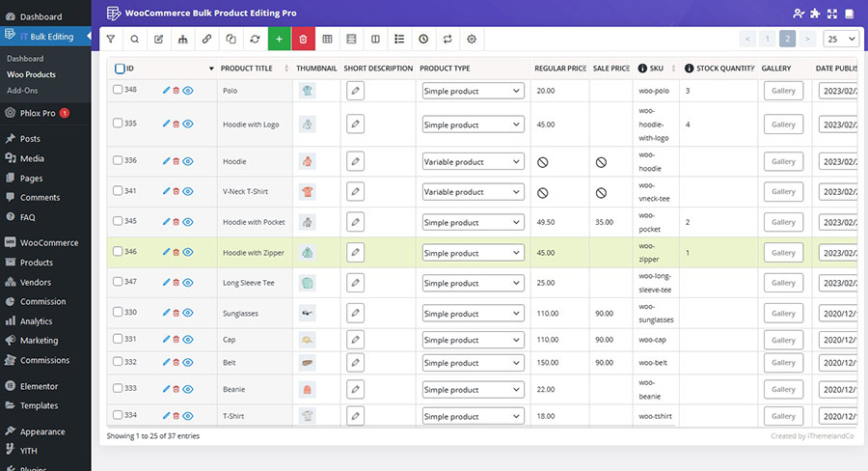Open the ID column sort arrow
868x471 pixels.
pyautogui.click(x=211, y=69)
